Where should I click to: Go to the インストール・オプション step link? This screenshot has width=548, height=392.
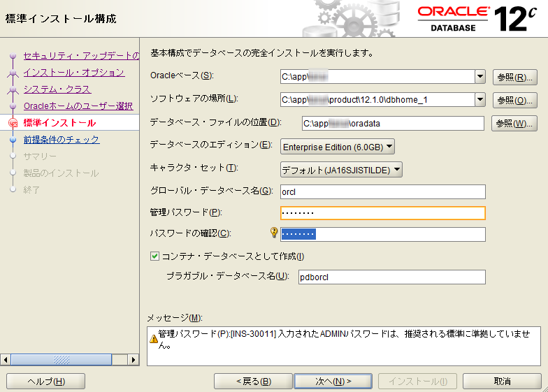point(74,73)
